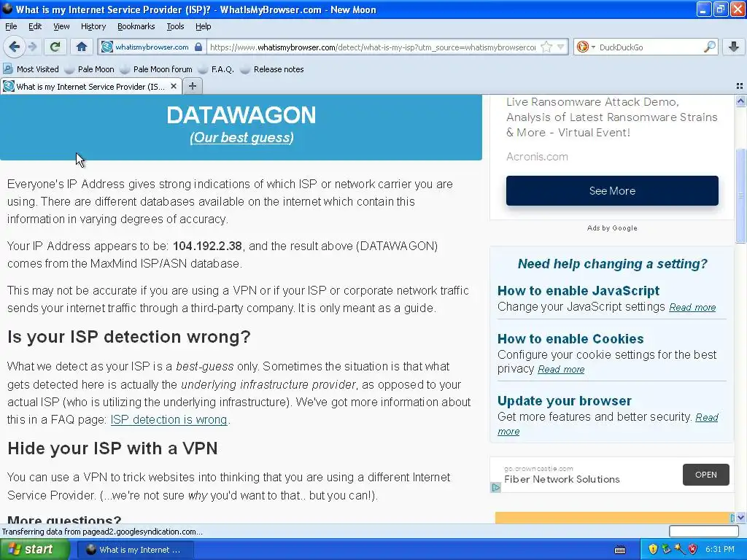Click the red shield tray icon
Viewport: 747px width, 560px height.
click(693, 550)
